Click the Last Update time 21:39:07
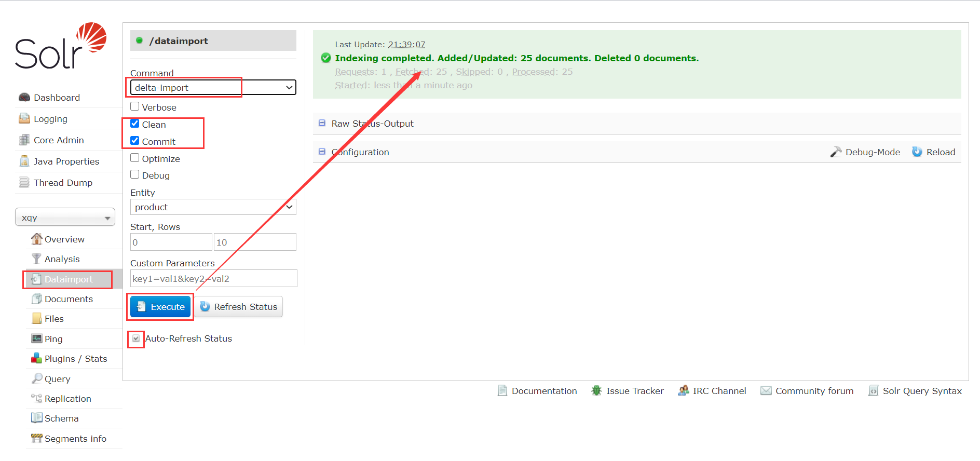The height and width of the screenshot is (461, 980). click(406, 45)
